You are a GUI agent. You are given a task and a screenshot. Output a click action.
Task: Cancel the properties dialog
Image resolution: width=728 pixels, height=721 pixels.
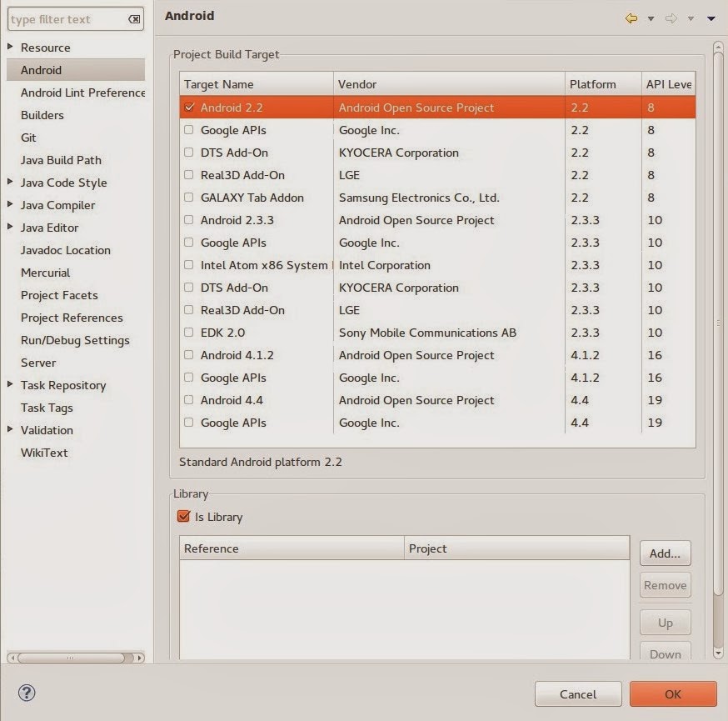point(577,694)
